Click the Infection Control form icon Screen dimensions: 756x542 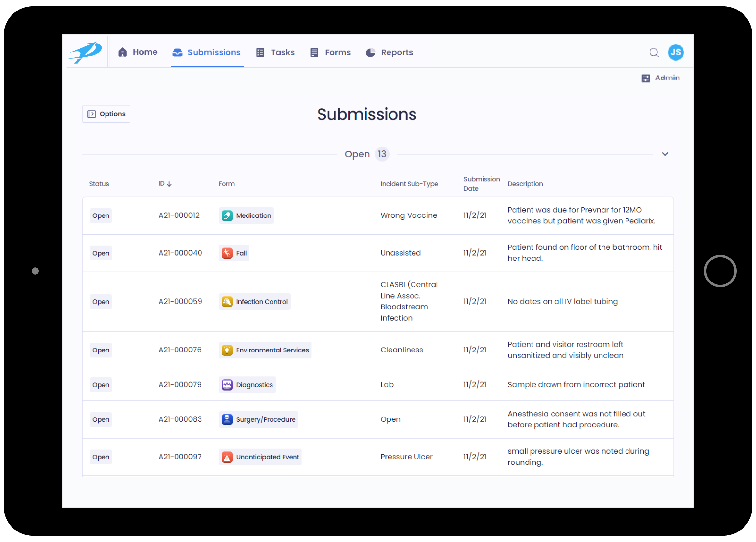tap(227, 302)
